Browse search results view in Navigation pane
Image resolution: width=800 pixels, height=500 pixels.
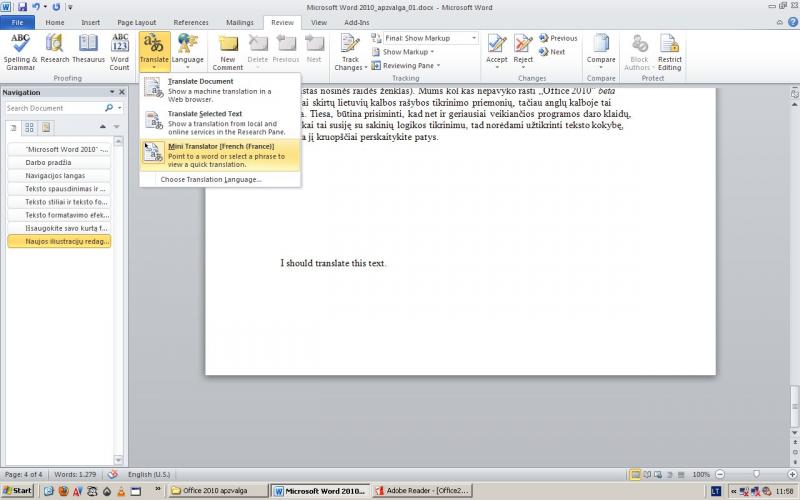pyautogui.click(x=46, y=128)
